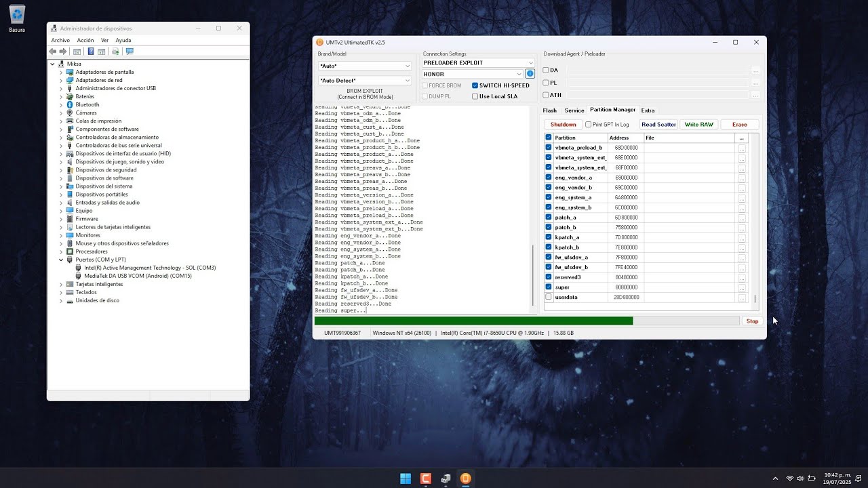Collapse the Puertos (COM y LPT) tree node
Screen dimensions: 868x488
coord(61,260)
